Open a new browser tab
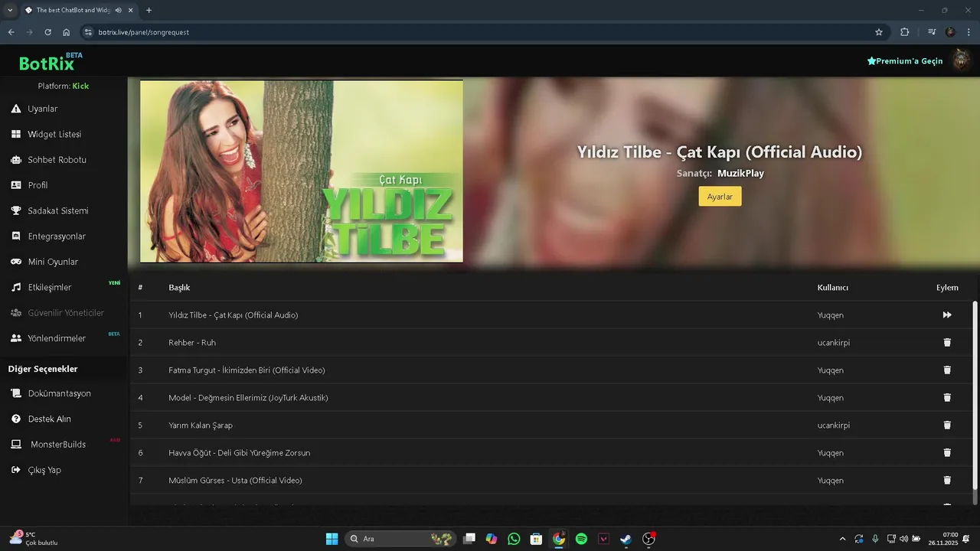This screenshot has height=551, width=980. (149, 10)
